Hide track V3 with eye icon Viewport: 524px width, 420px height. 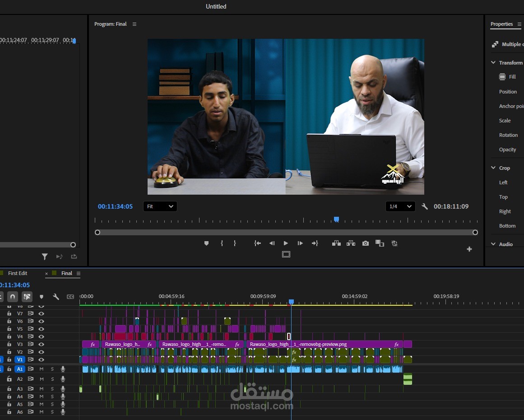41,345
